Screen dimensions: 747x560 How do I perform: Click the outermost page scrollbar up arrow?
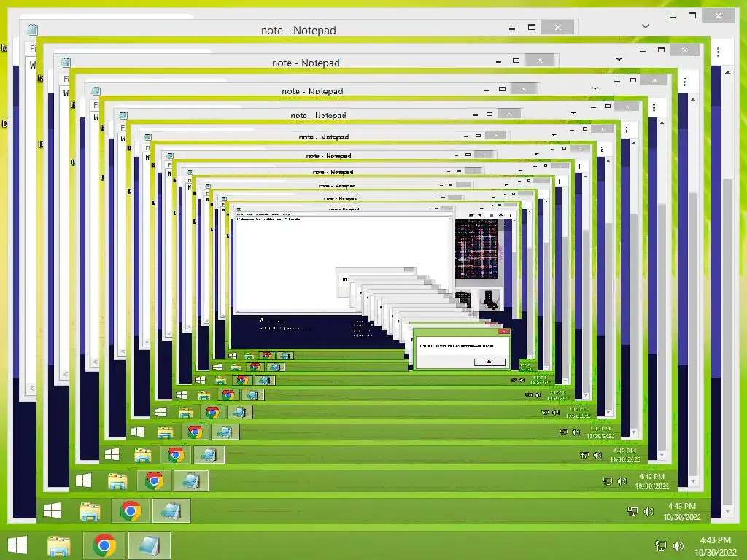(x=727, y=72)
